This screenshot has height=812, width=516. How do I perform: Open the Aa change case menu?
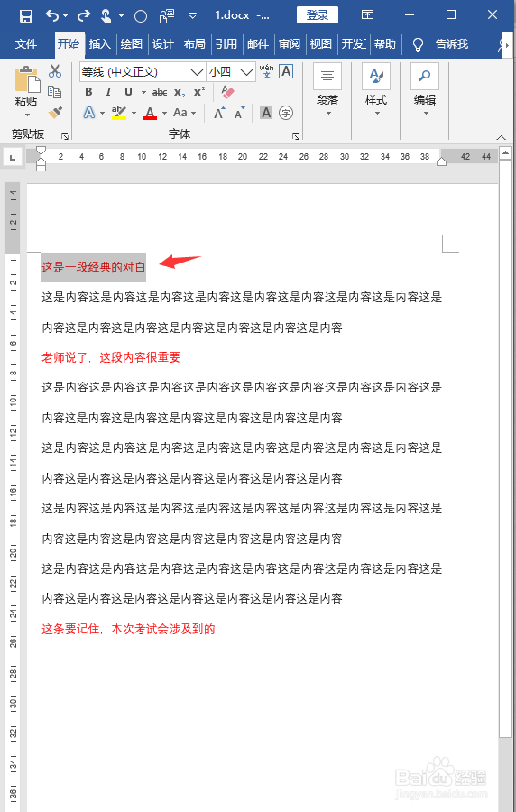[184, 113]
